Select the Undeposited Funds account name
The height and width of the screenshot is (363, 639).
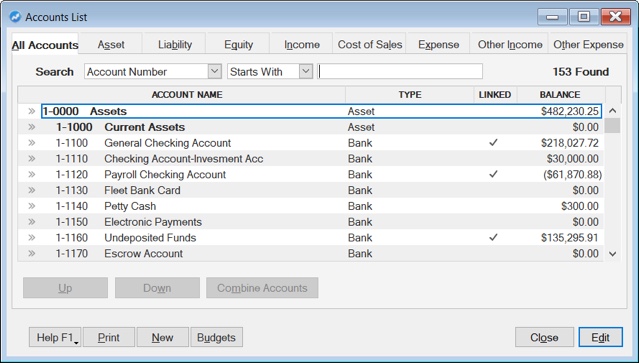click(x=150, y=238)
